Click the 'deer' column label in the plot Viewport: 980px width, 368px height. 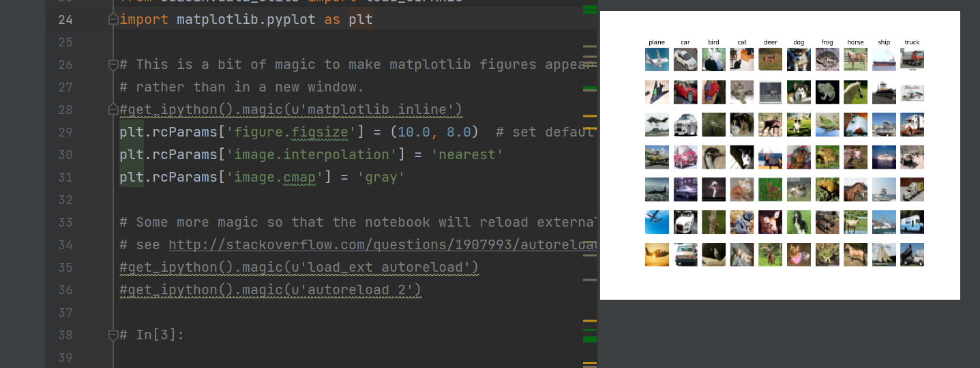(771, 42)
